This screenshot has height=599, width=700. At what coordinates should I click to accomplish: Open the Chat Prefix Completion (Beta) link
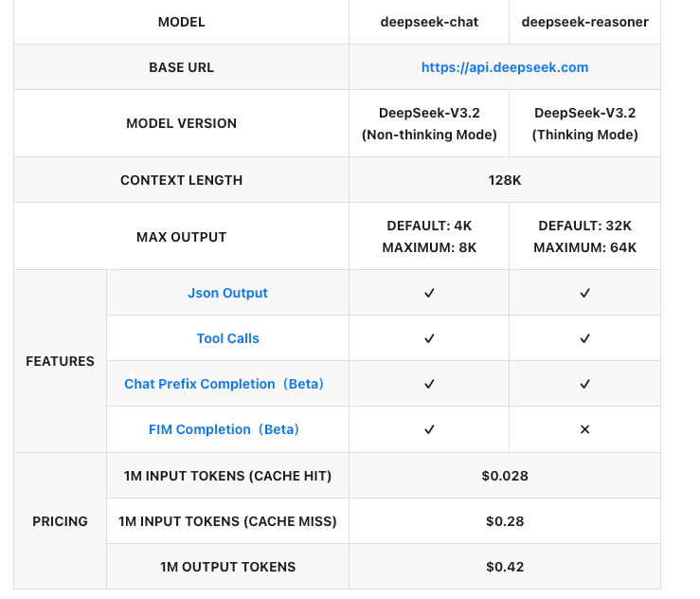click(x=224, y=384)
